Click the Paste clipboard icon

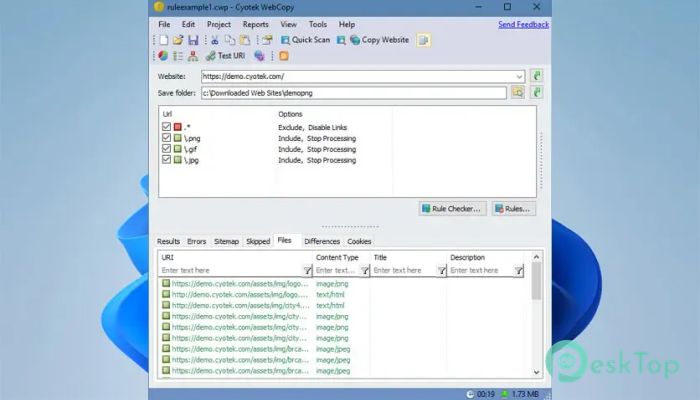click(x=245, y=40)
